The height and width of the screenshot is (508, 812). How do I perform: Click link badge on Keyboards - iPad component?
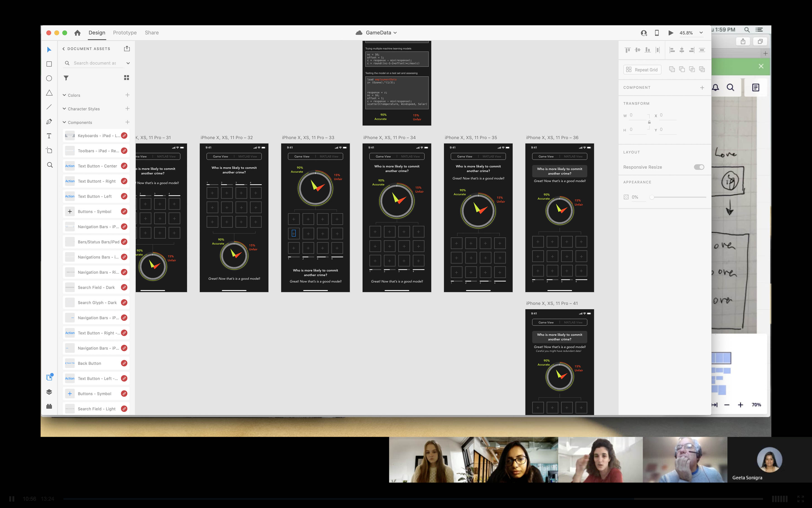point(124,135)
